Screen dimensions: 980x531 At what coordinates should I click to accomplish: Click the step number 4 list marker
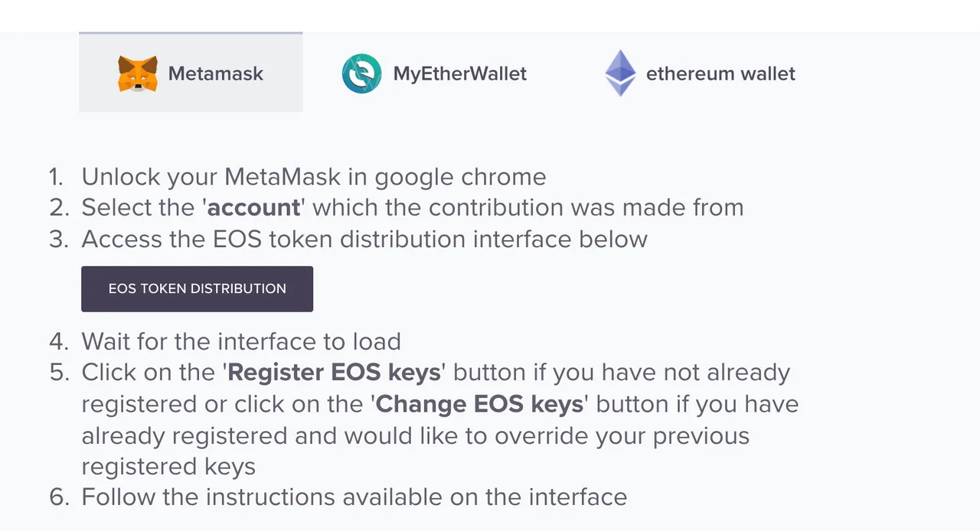pos(59,341)
